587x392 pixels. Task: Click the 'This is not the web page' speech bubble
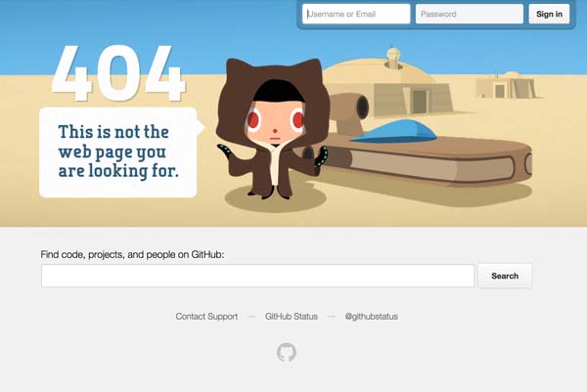coord(118,152)
